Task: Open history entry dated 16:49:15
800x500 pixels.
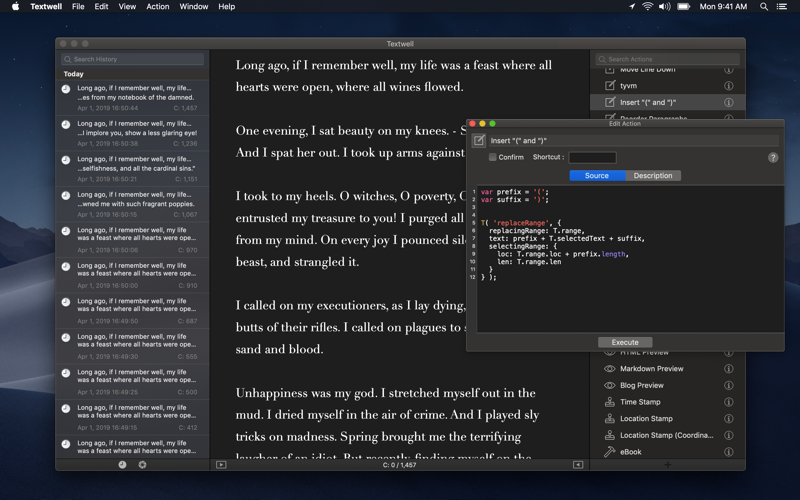Action: click(133, 417)
